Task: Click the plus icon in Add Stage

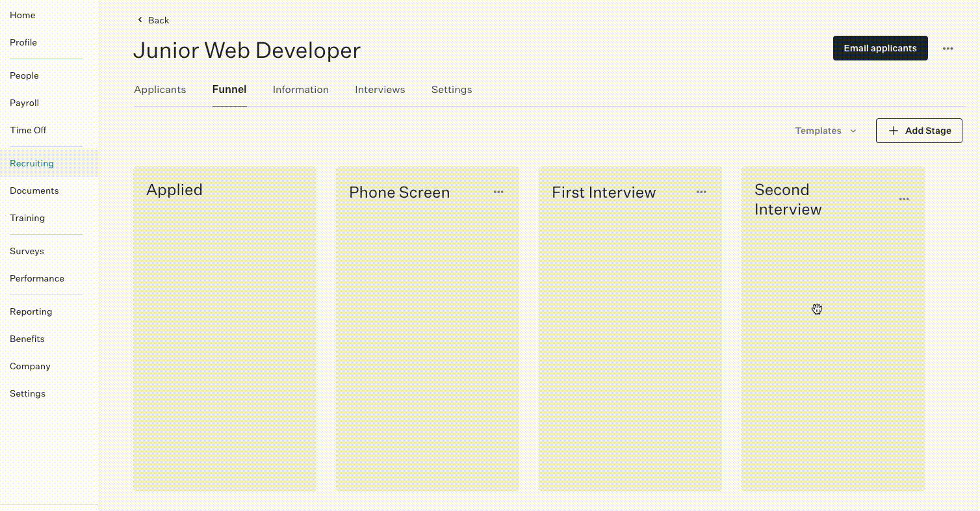Action: point(894,131)
